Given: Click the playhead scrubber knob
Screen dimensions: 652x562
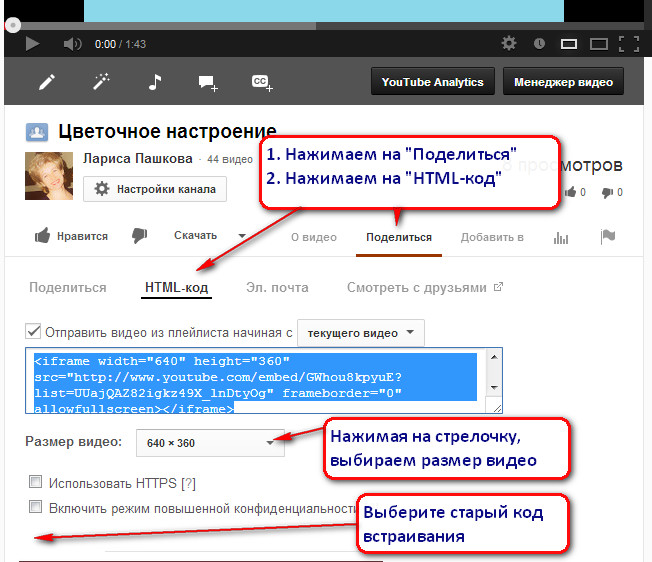Looking at the screenshot, I should click(x=12, y=25).
